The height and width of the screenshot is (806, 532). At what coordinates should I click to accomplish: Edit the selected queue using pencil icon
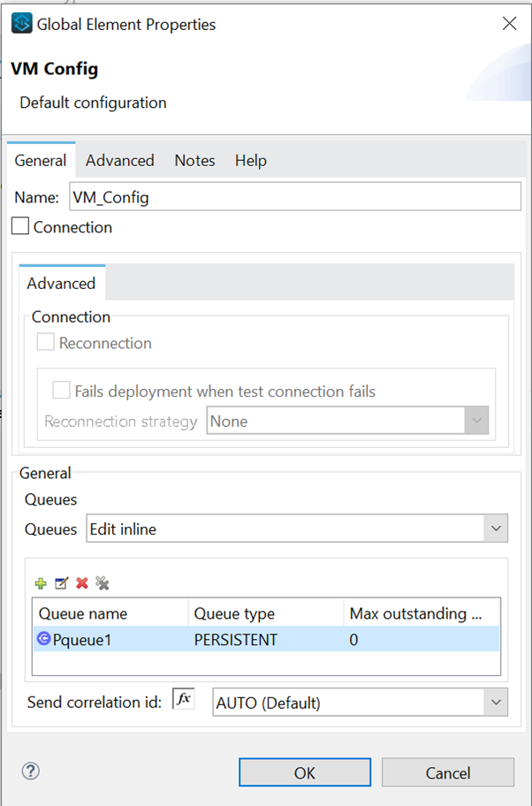[61, 582]
